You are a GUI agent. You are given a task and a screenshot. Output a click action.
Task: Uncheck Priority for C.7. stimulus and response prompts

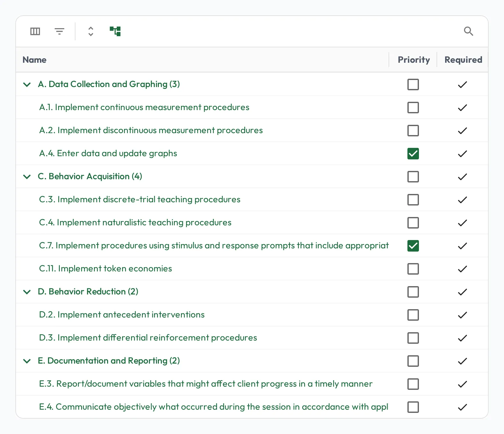tap(413, 246)
